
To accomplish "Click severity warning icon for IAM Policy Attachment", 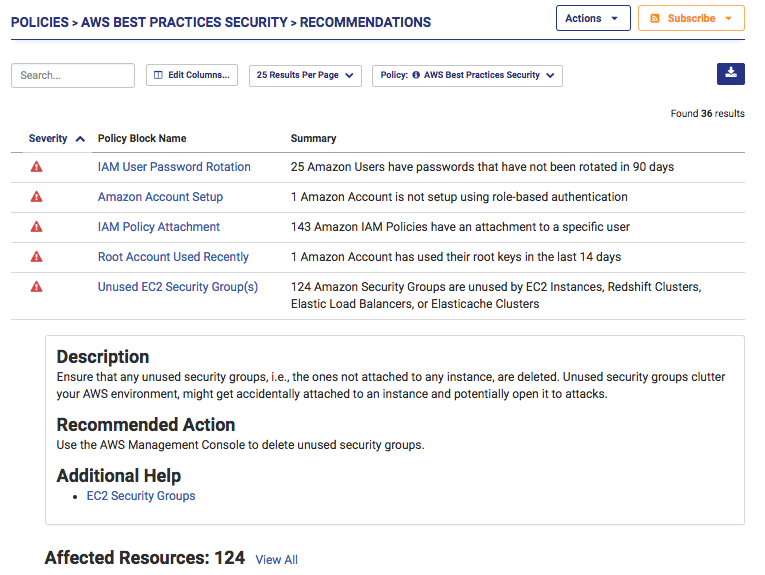I will [x=37, y=227].
